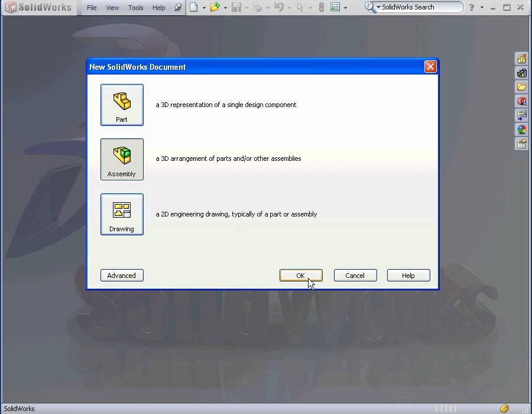Viewport: 532px width, 414px height.
Task: Expand the help question mark dropdown arrow
Action: tap(482, 8)
